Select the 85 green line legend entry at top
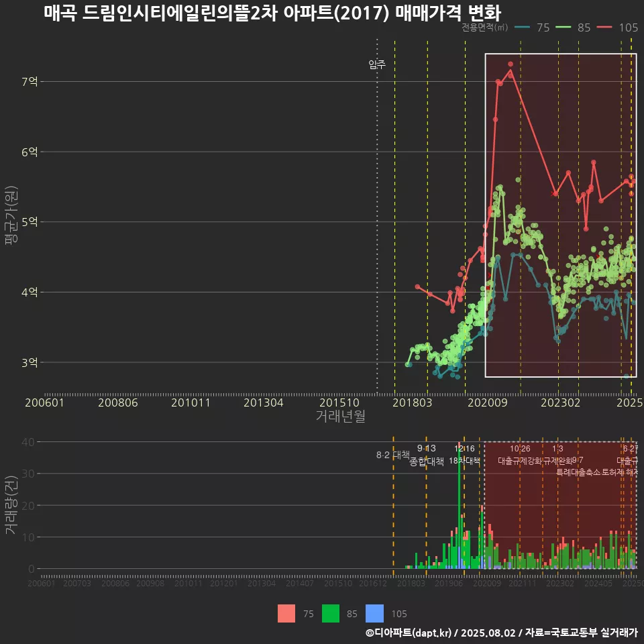Image resolution: width=644 pixels, height=644 pixels. 573,28
